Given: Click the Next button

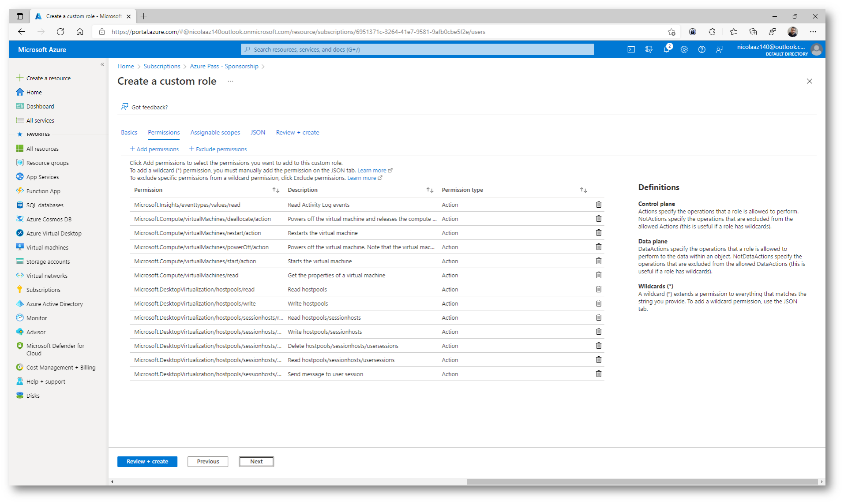Looking at the screenshot, I should pyautogui.click(x=256, y=462).
